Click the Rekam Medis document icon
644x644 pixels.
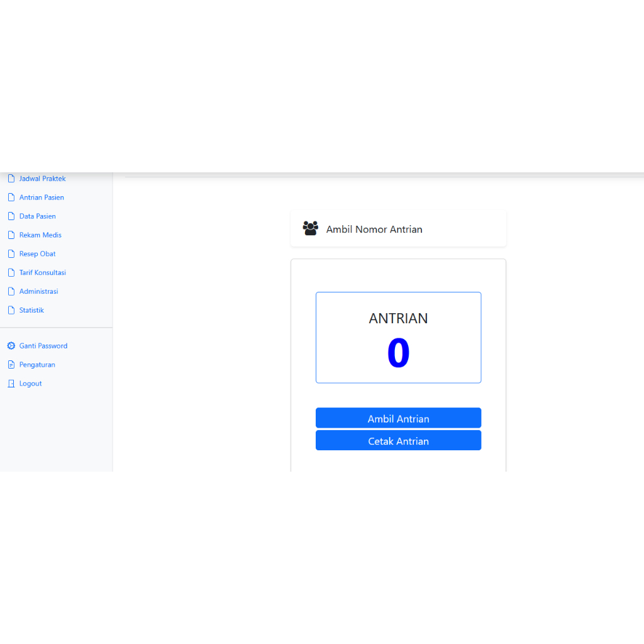[x=11, y=235]
